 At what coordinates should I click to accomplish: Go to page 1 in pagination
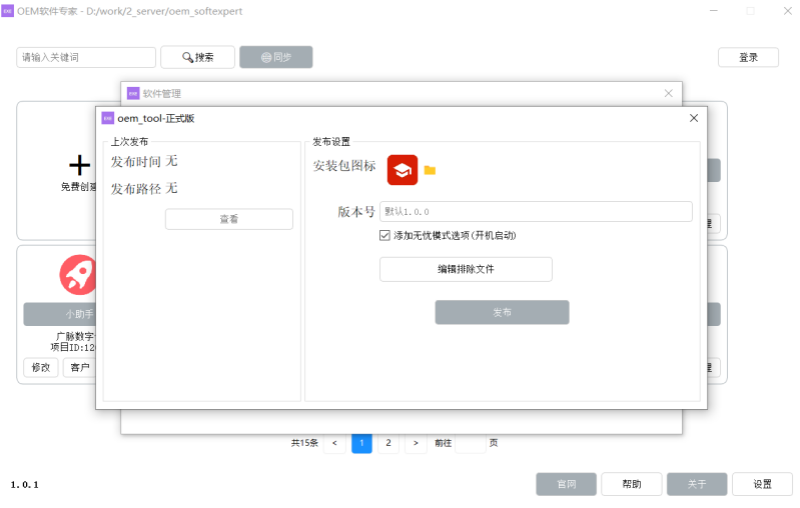[362, 443]
